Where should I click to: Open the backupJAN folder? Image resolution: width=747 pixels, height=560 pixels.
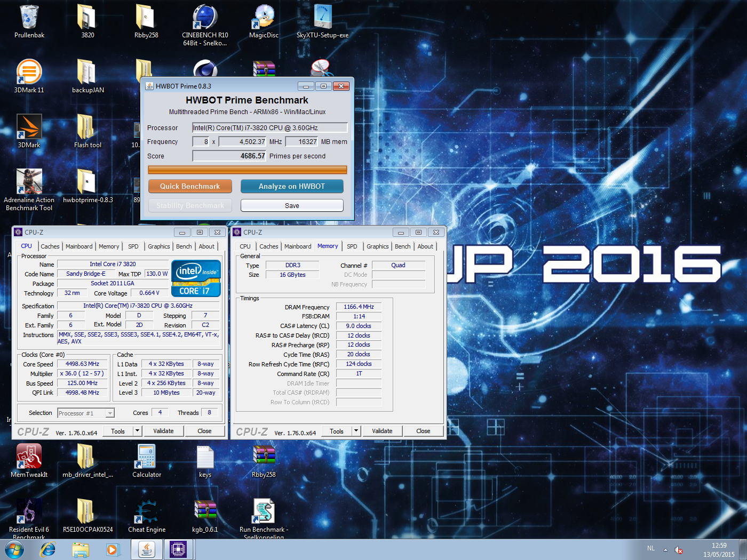pos(88,76)
